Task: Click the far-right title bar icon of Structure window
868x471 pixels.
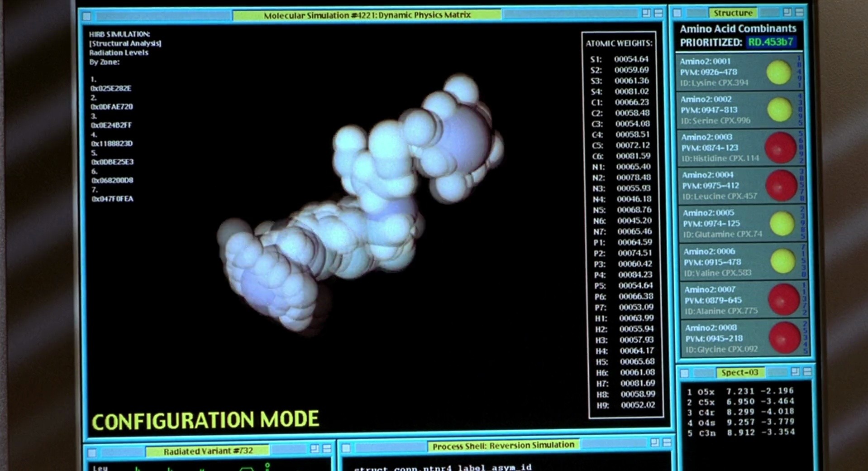Action: pyautogui.click(x=800, y=12)
